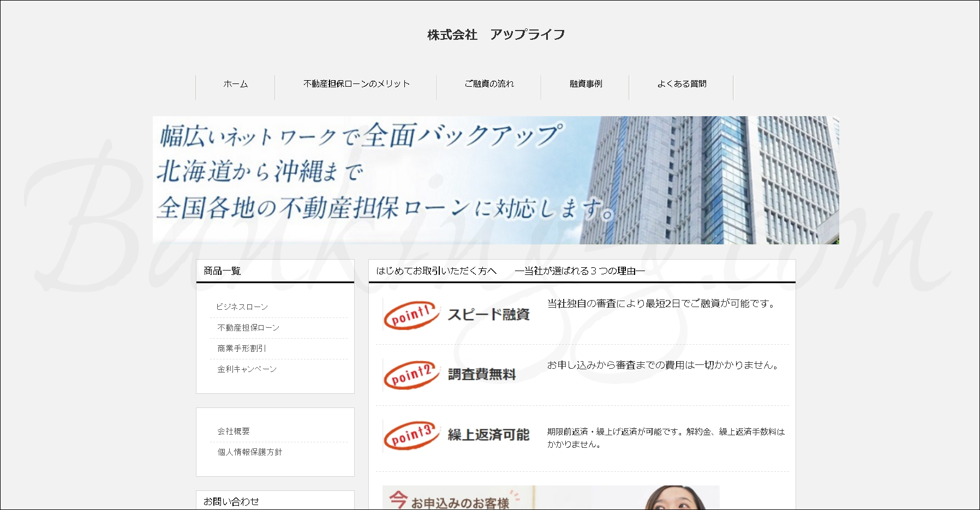Click the ビジネスローン sidebar link
980x510 pixels.
(242, 307)
